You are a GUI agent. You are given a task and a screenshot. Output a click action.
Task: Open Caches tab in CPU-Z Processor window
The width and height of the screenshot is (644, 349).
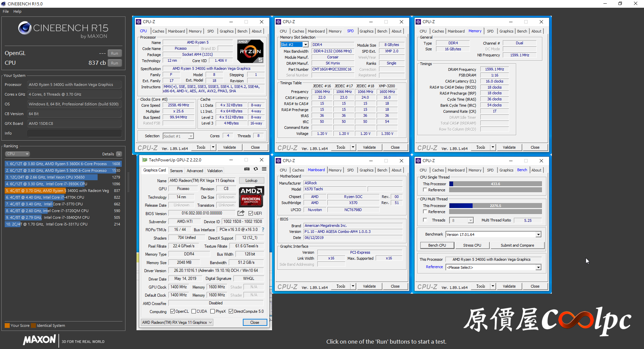click(x=158, y=31)
